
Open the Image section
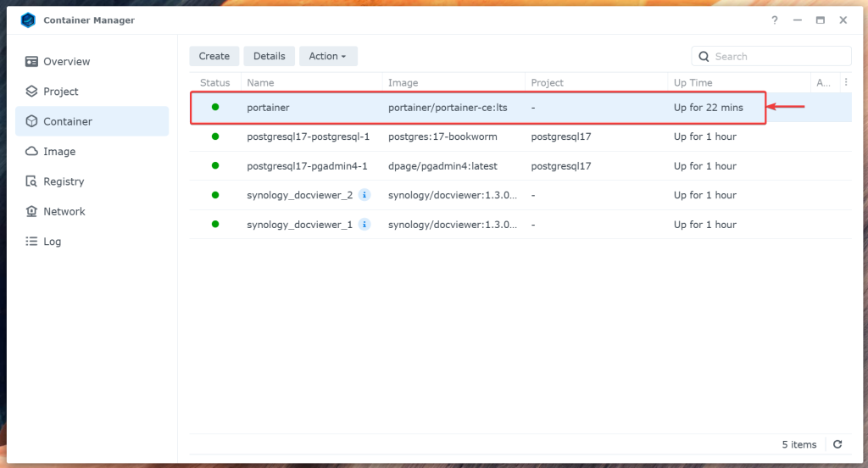click(92, 151)
